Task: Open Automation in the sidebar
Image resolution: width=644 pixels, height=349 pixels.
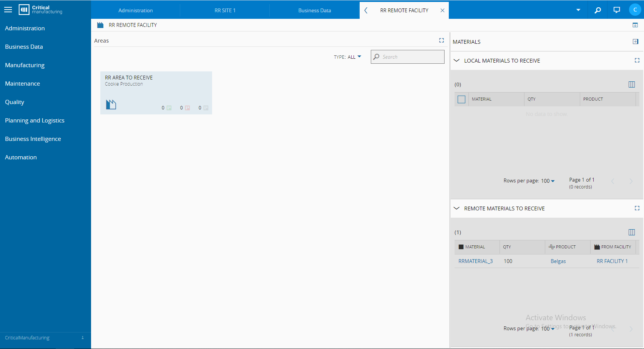Action: point(21,157)
